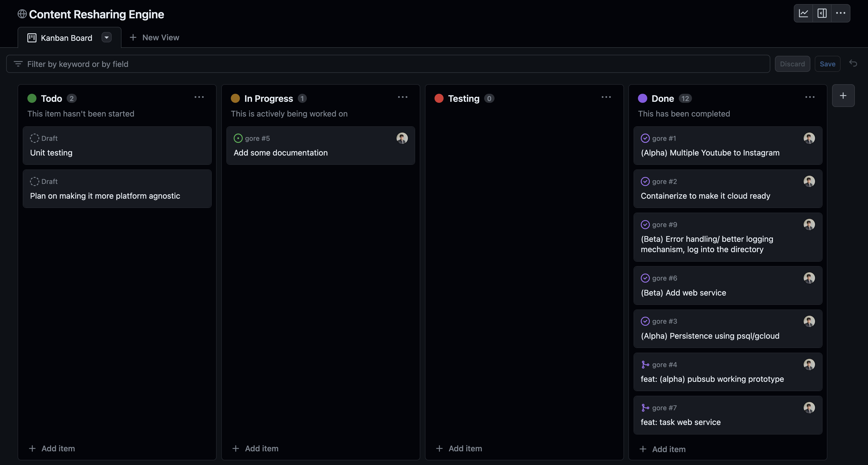This screenshot has height=465, width=868.
Task: Open the Testing column options menu
Action: click(606, 97)
